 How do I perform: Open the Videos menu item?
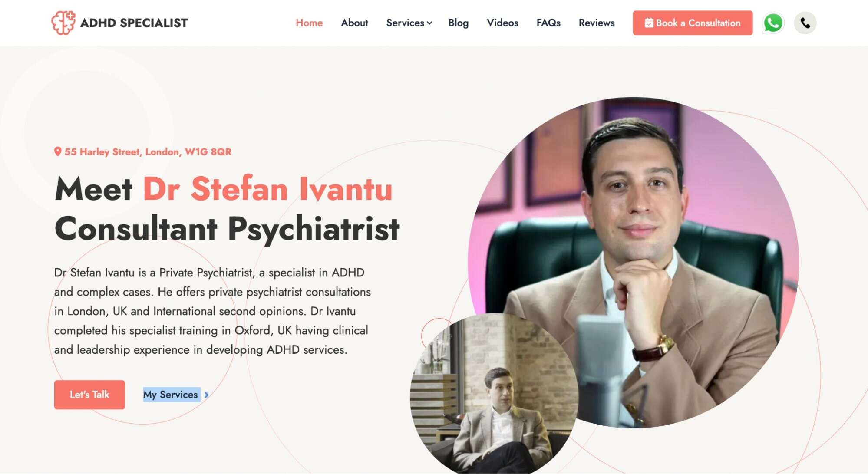pos(502,23)
